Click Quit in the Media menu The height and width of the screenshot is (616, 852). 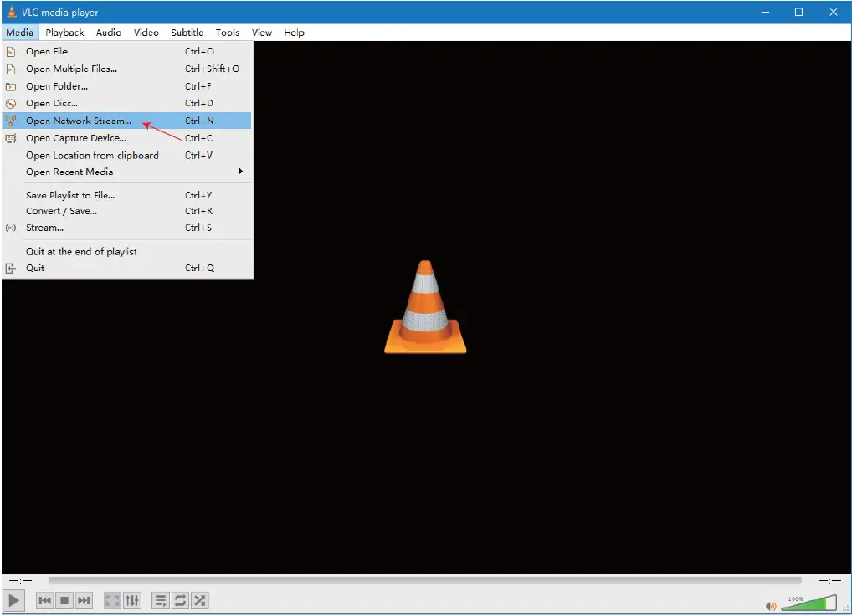tap(35, 268)
